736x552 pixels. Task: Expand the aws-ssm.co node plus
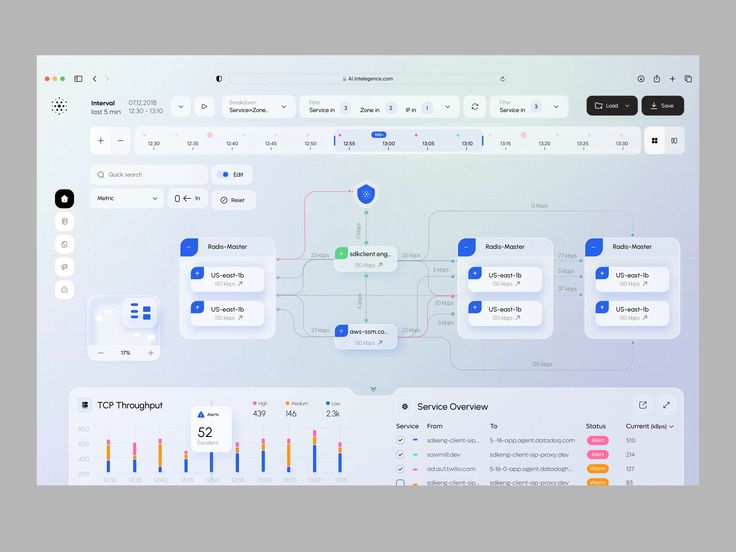341,331
